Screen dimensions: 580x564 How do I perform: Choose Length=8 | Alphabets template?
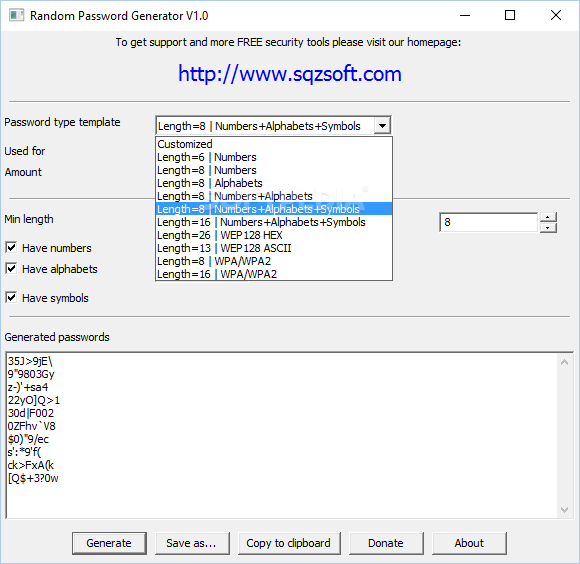click(274, 183)
